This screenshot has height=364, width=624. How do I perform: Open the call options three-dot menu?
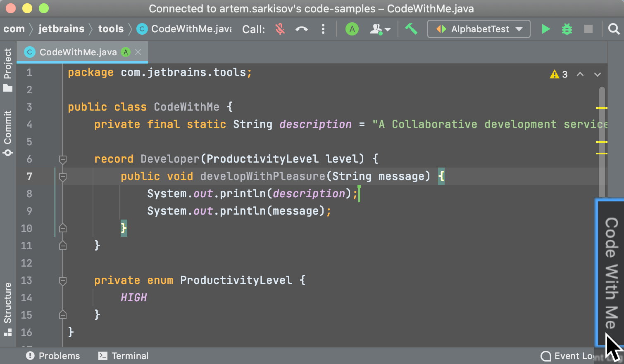pyautogui.click(x=323, y=29)
